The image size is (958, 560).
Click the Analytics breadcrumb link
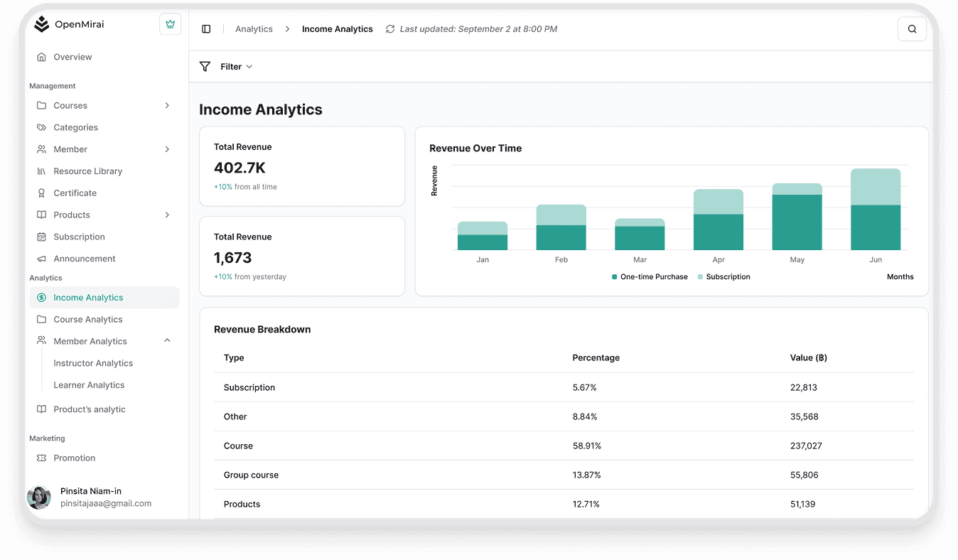(254, 29)
